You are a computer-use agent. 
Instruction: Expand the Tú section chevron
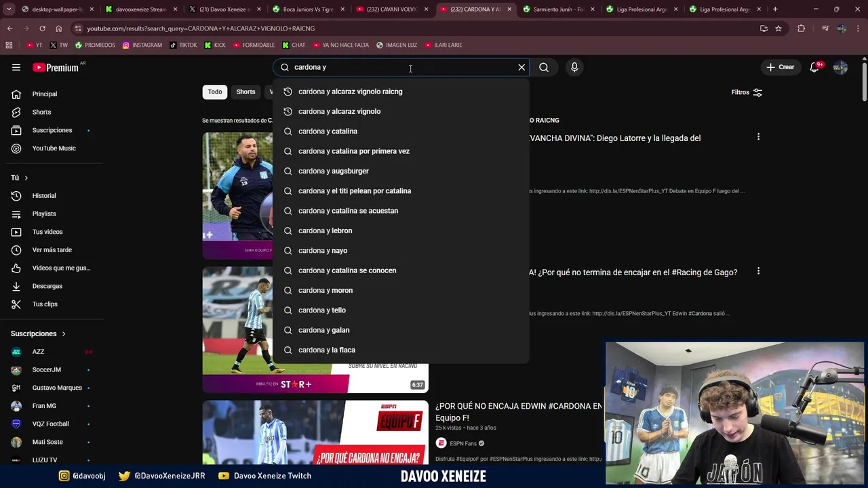26,178
